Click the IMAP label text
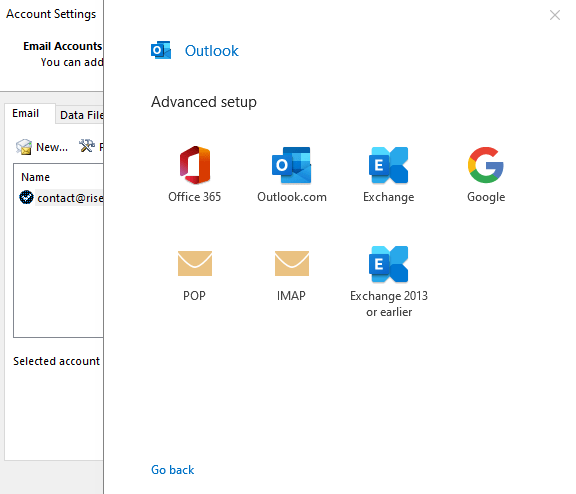Viewport: 576px width, 494px height. point(291,296)
